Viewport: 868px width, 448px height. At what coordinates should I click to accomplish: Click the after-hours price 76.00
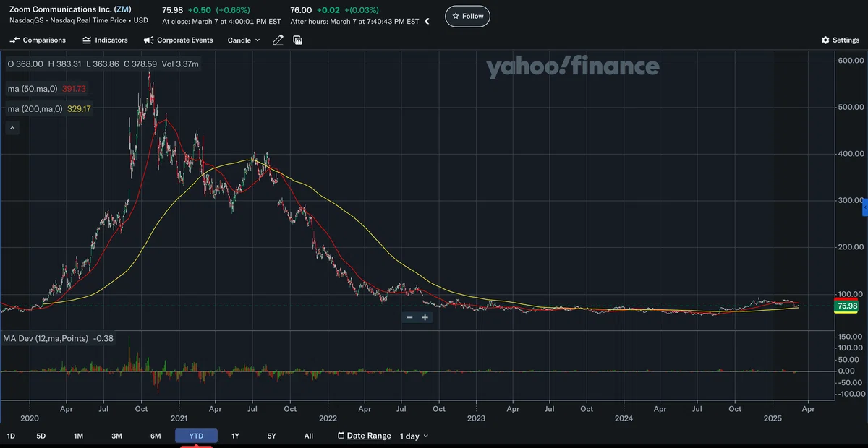(301, 10)
